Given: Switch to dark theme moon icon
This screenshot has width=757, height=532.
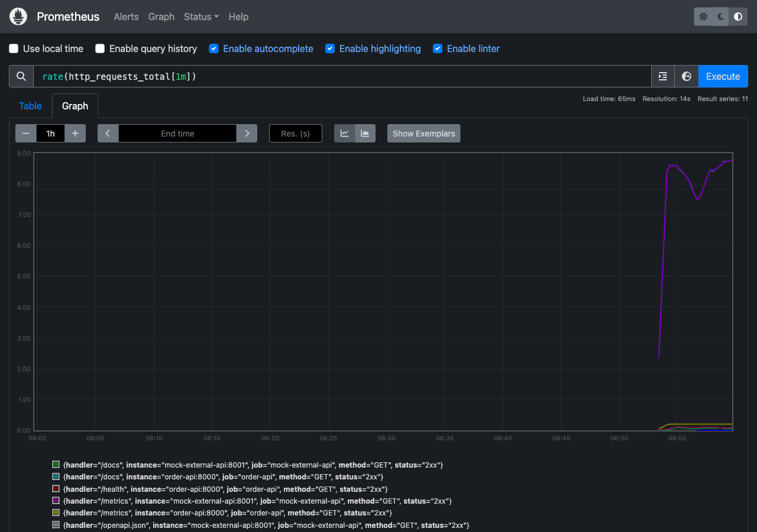Looking at the screenshot, I should pyautogui.click(x=720, y=17).
